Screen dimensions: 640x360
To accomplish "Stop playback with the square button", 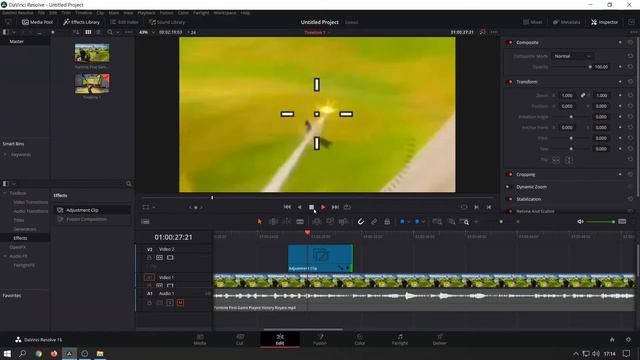I will [311, 207].
